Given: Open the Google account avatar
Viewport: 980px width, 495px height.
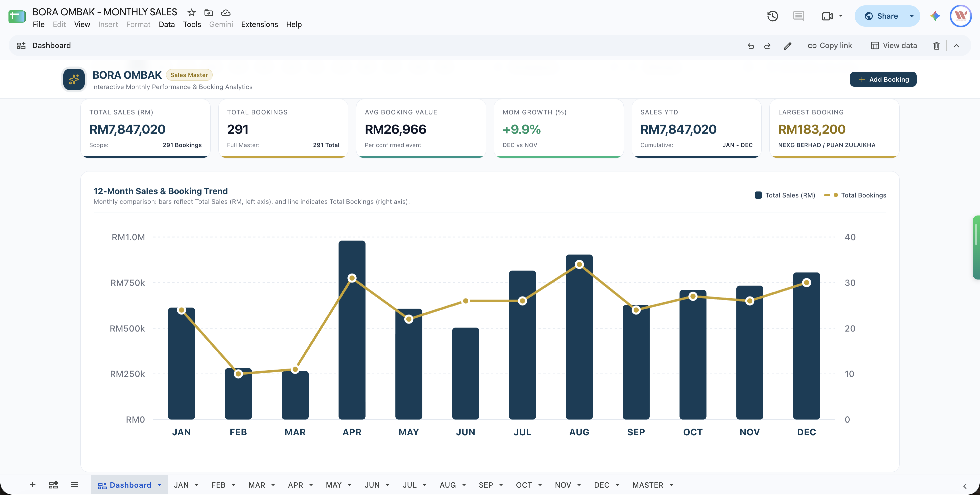Looking at the screenshot, I should (x=961, y=16).
